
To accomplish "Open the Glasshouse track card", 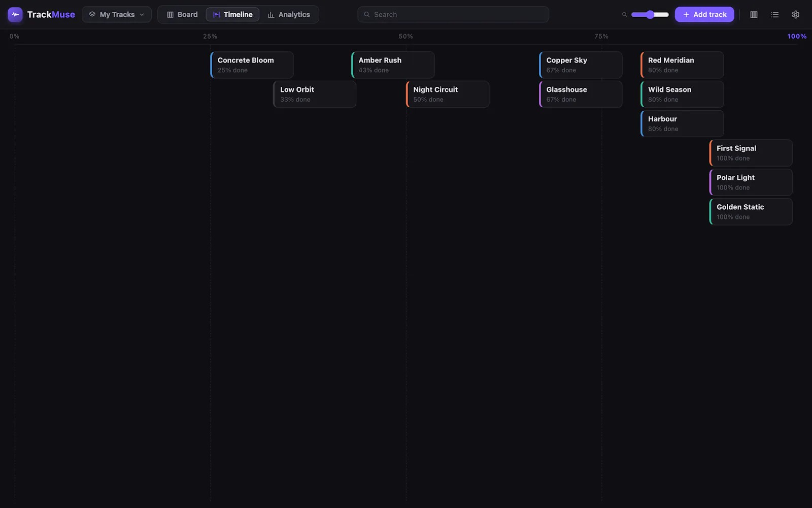I will tap(581, 94).
